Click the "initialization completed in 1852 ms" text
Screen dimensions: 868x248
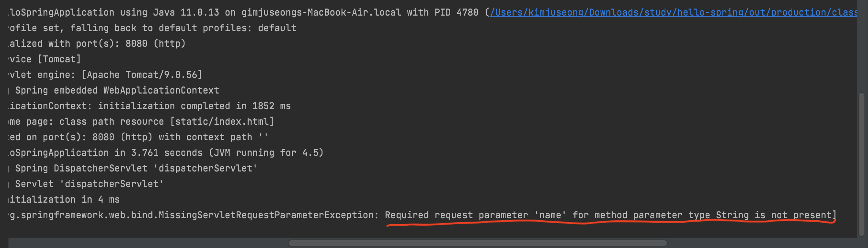pos(194,106)
